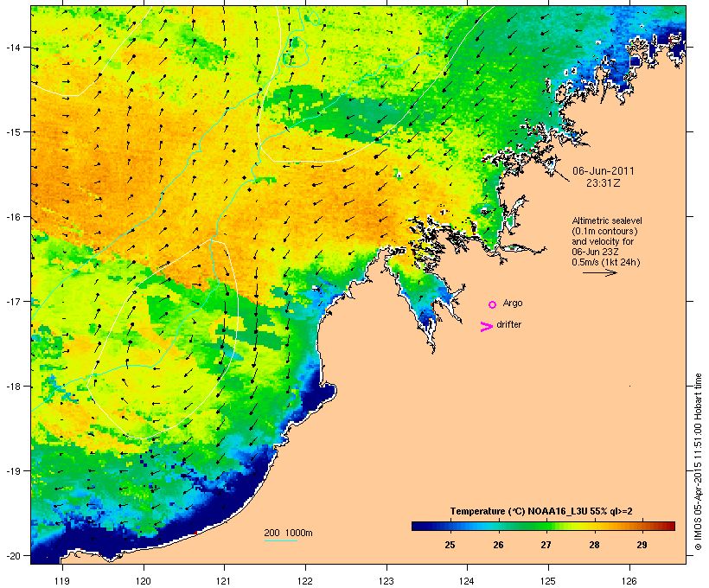Image resolution: width=709 pixels, height=588 pixels.
Task: Click latitude axis label -20
Action: point(12,555)
